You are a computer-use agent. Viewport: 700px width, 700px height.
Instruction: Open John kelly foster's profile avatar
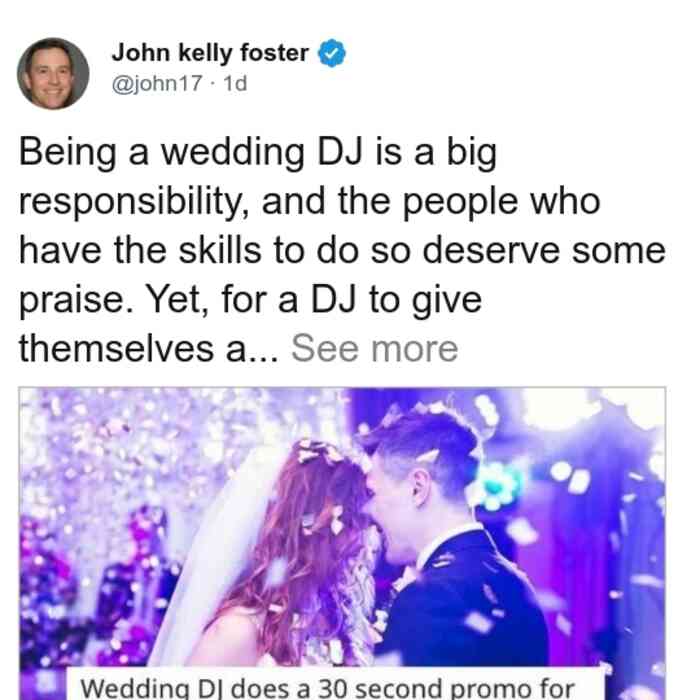(x=53, y=74)
